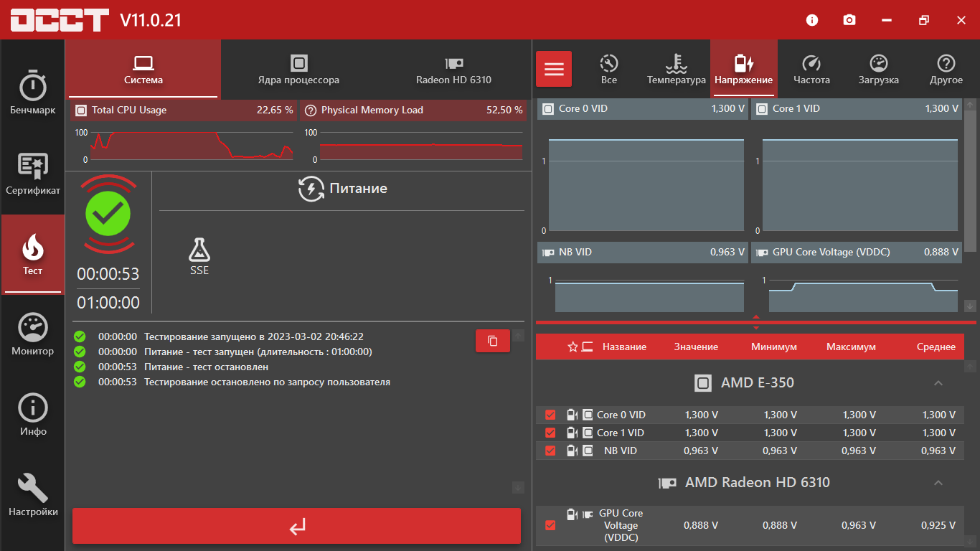Viewport: 980px width, 551px height.
Task: Click the log scroll down arrow
Action: [x=519, y=488]
